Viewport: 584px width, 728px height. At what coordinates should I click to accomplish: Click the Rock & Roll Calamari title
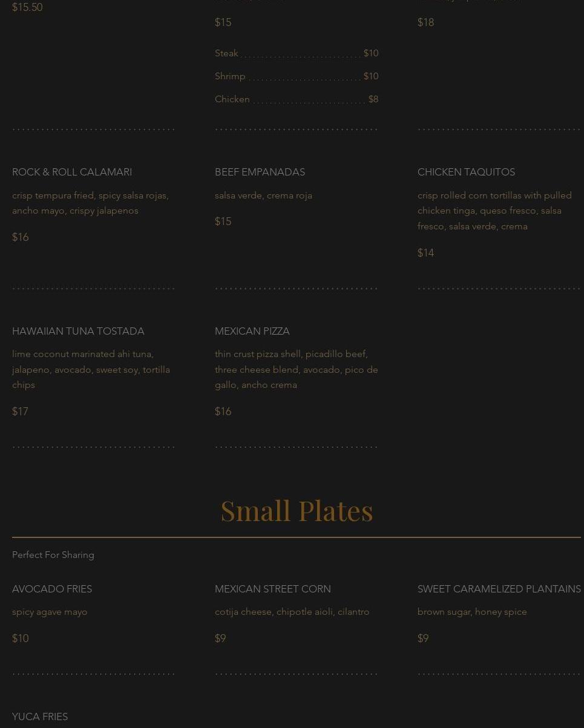click(72, 172)
